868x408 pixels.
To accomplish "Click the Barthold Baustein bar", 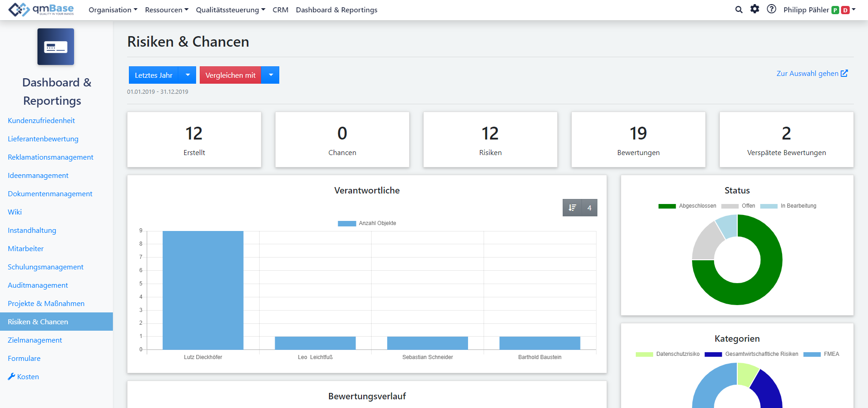I will tap(540, 343).
